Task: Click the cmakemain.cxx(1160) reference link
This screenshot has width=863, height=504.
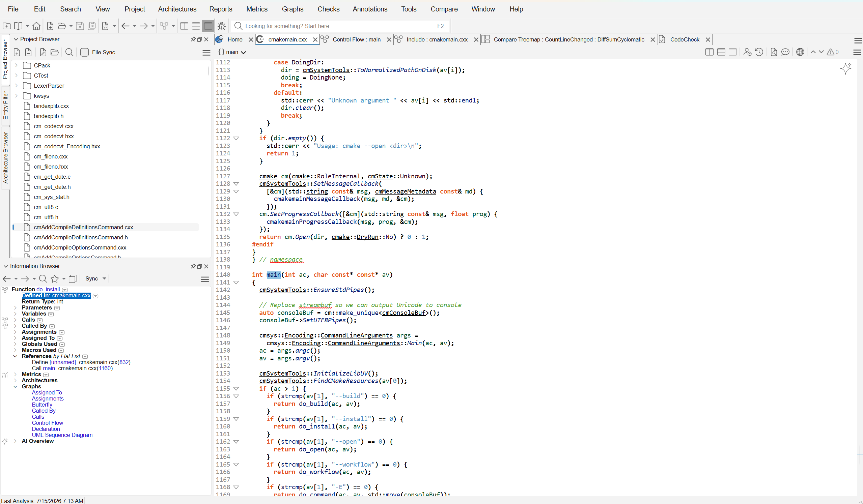Action: (x=85, y=368)
